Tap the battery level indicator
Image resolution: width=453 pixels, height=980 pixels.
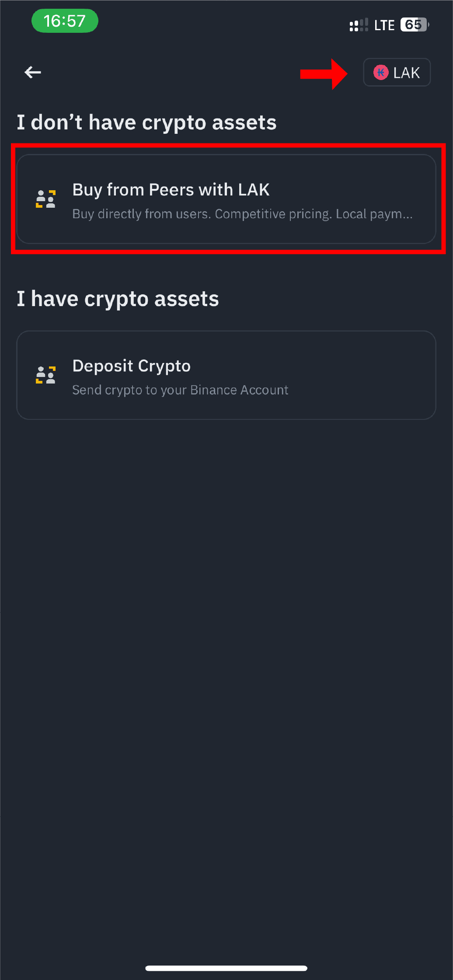[x=415, y=25]
